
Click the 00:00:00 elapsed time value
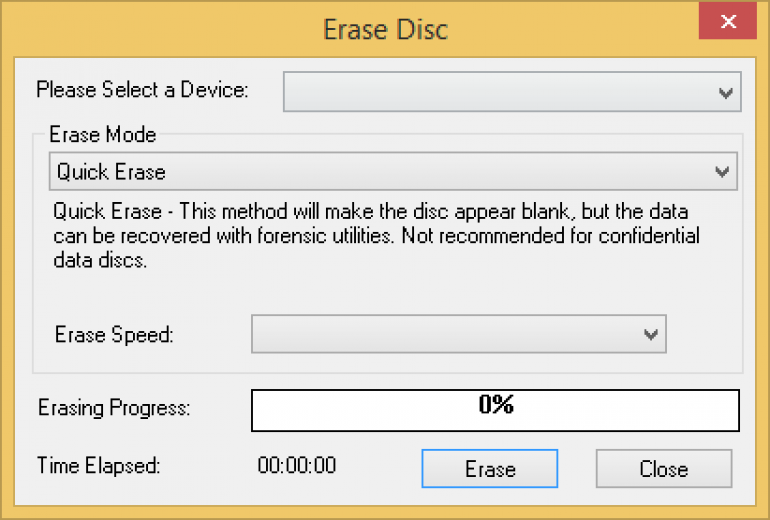coord(297,466)
